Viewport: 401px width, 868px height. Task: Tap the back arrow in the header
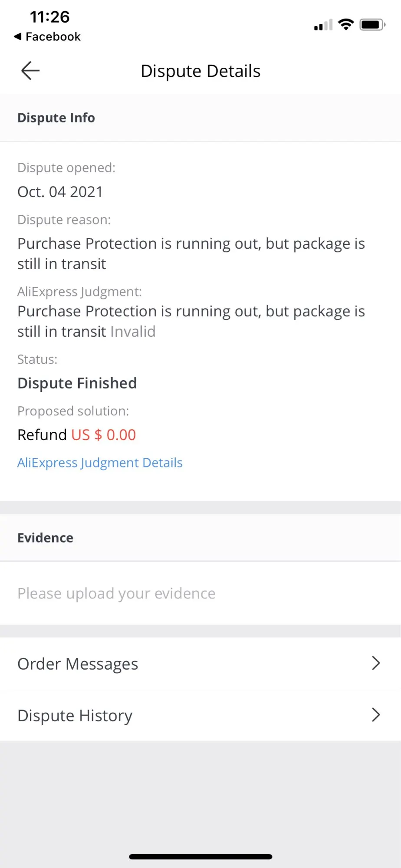[30, 71]
